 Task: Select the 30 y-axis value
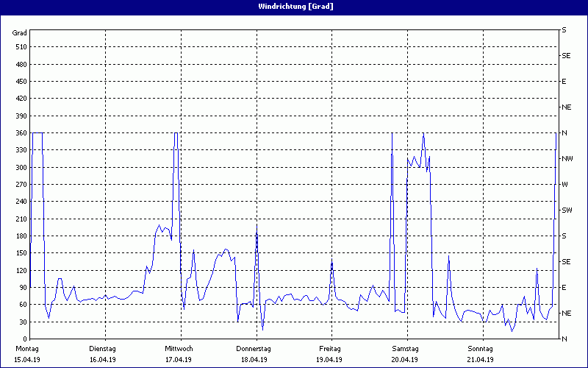23,322
